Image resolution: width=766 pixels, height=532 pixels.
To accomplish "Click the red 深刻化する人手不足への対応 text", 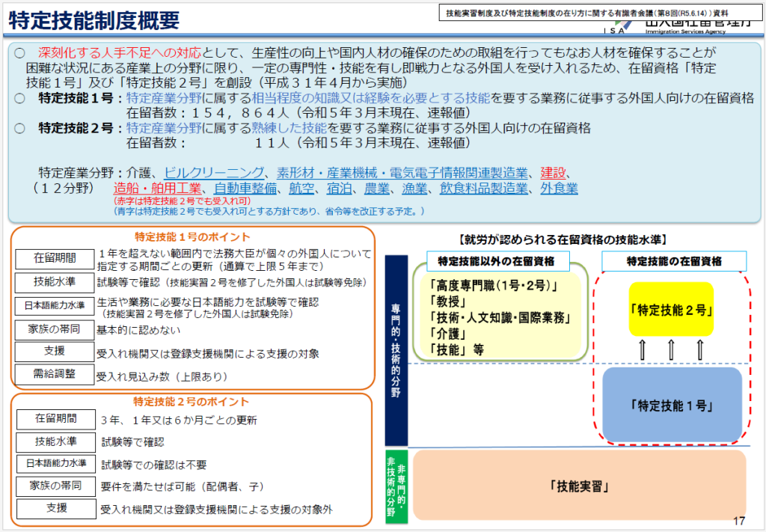I will (120, 53).
